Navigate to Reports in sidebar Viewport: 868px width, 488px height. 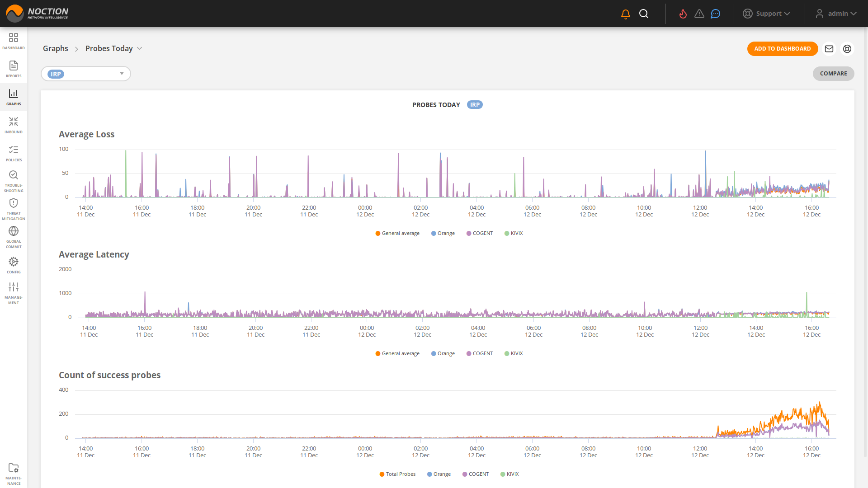click(x=14, y=69)
